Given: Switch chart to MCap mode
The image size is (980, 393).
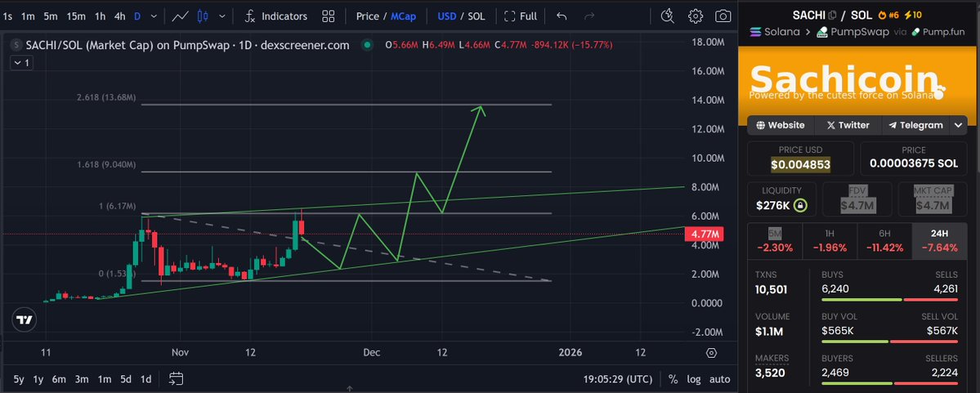Looking at the screenshot, I should 403,16.
